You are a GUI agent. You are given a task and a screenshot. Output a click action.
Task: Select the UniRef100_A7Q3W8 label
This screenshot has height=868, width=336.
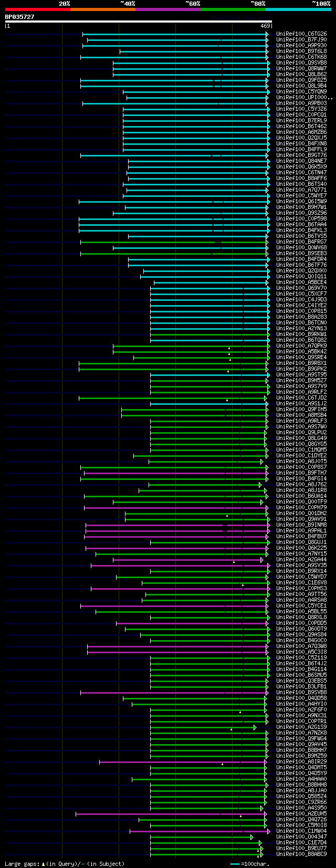tap(301, 646)
